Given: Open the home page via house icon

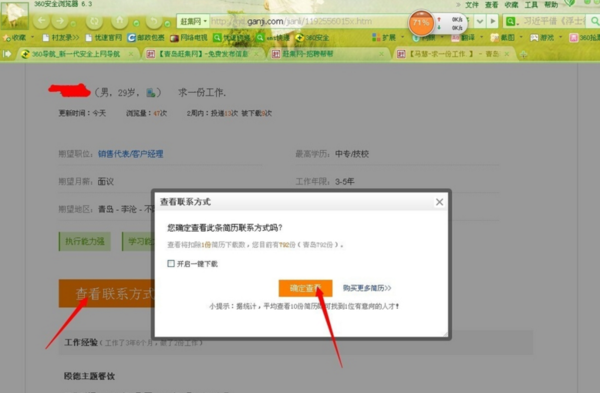Looking at the screenshot, I should pos(120,21).
